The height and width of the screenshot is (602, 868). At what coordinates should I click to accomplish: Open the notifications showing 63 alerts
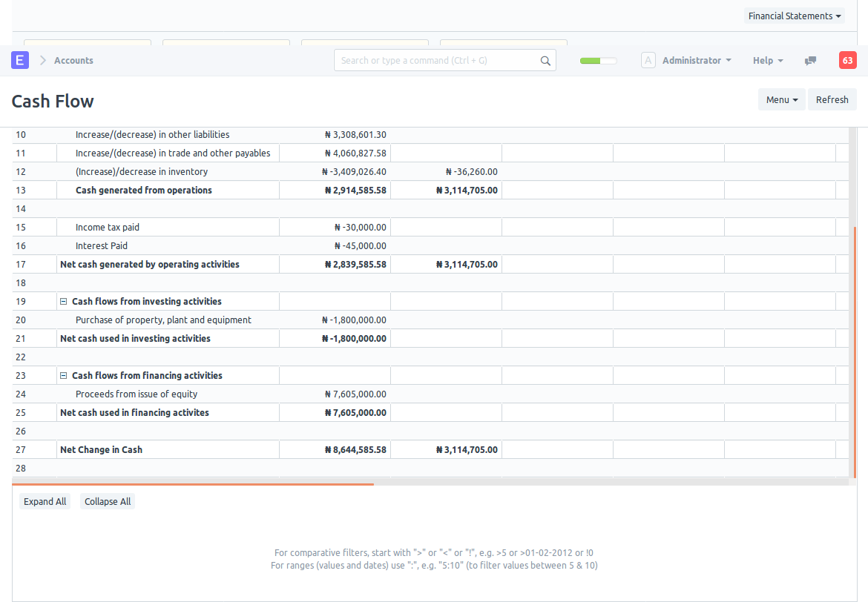coord(847,59)
